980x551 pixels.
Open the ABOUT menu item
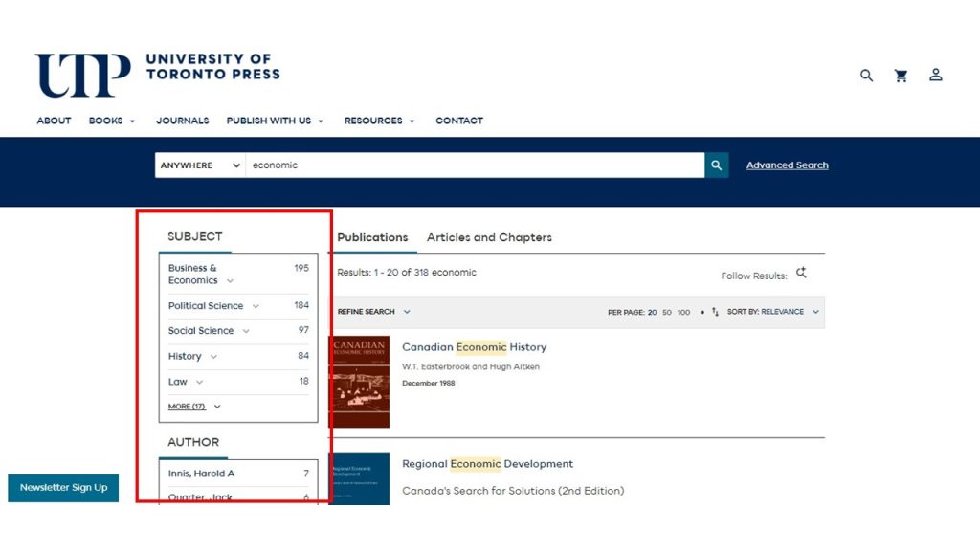(x=54, y=121)
